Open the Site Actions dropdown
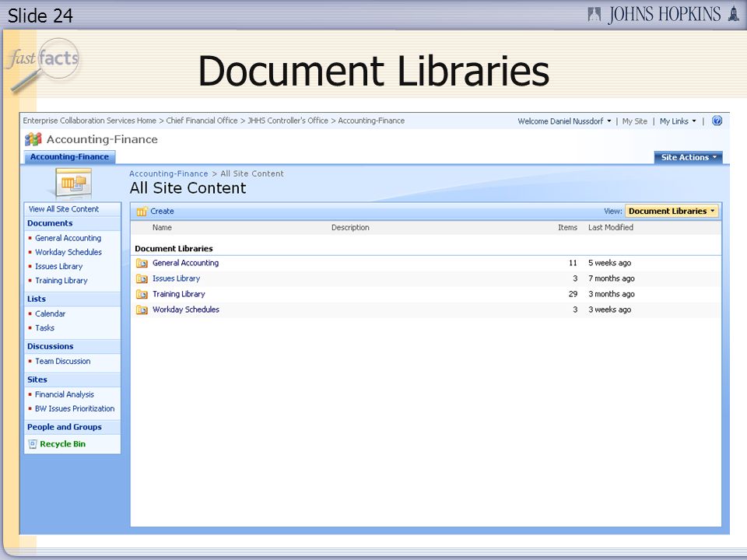Image resolution: width=747 pixels, height=560 pixels. coord(689,157)
